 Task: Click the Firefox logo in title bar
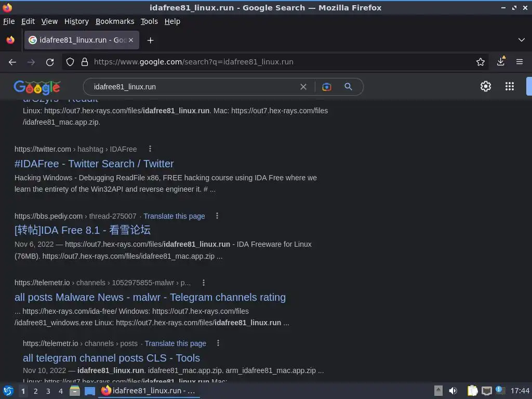click(7, 7)
